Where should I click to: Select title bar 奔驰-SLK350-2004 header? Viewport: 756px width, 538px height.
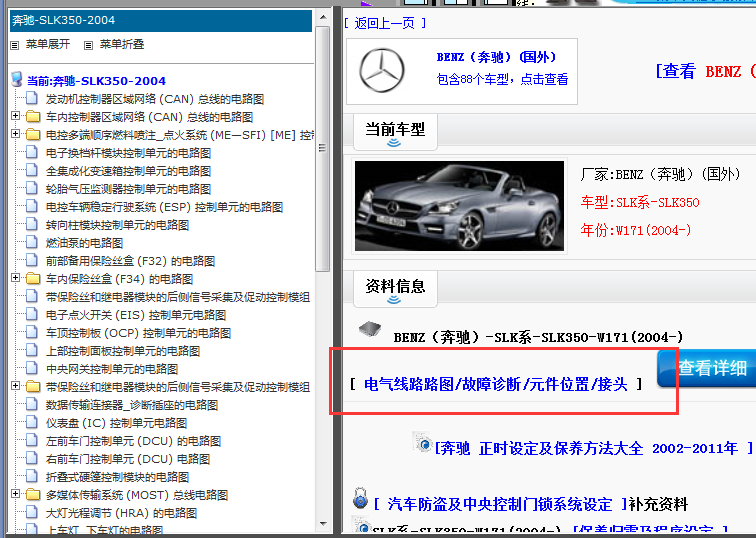pos(161,21)
